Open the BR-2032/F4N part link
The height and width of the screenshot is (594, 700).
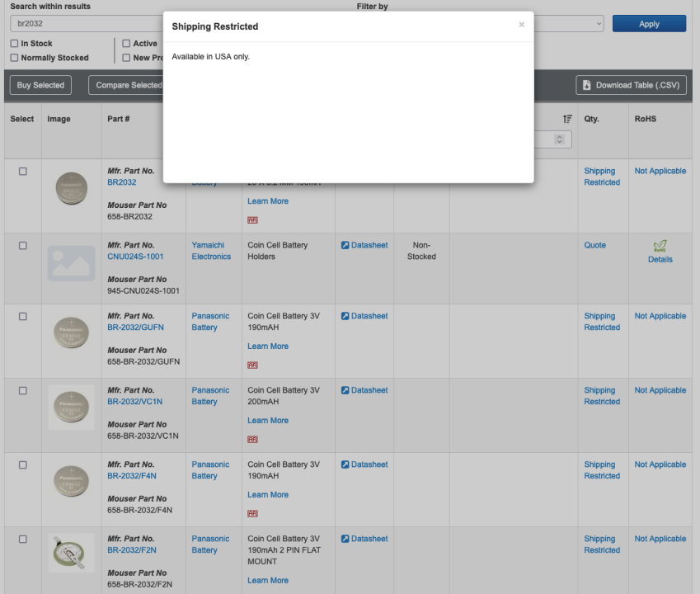(132, 476)
